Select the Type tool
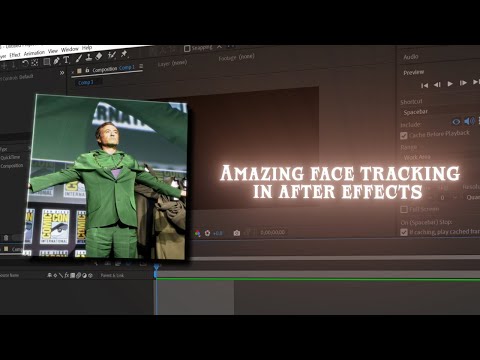This screenshot has height=360, width=480. (66, 60)
